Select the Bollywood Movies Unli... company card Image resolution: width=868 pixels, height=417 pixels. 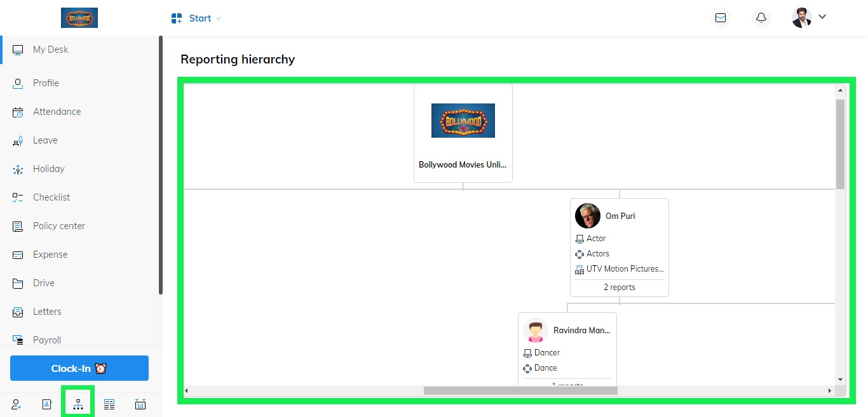463,133
